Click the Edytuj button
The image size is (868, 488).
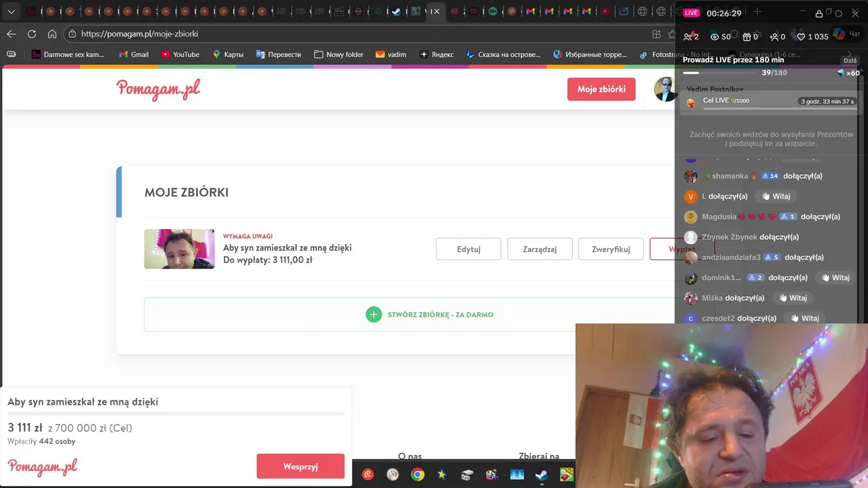coord(469,249)
